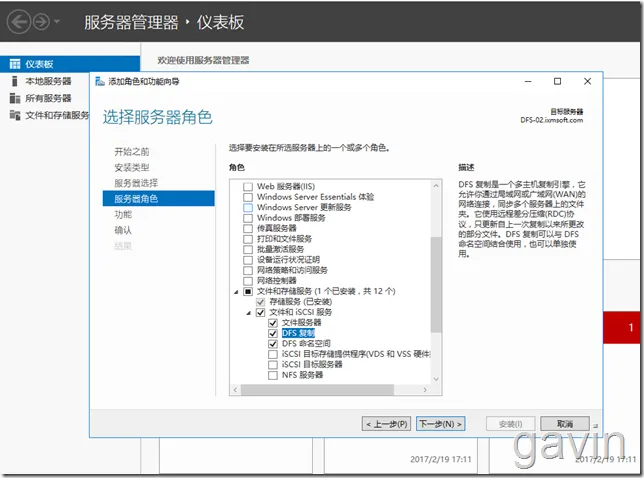Click the 文件和存储服务 sidebar icon

(x=15, y=115)
